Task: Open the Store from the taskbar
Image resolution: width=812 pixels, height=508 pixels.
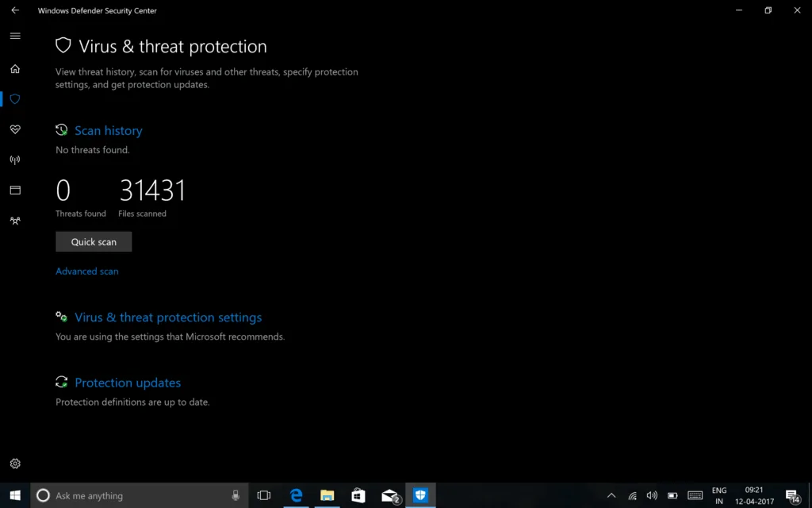Action: 358,495
